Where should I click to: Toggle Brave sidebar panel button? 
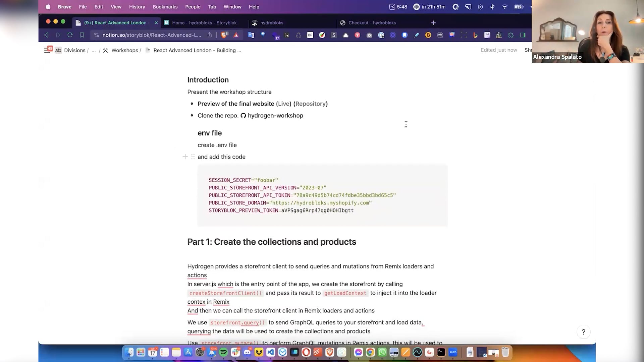pyautogui.click(x=523, y=35)
